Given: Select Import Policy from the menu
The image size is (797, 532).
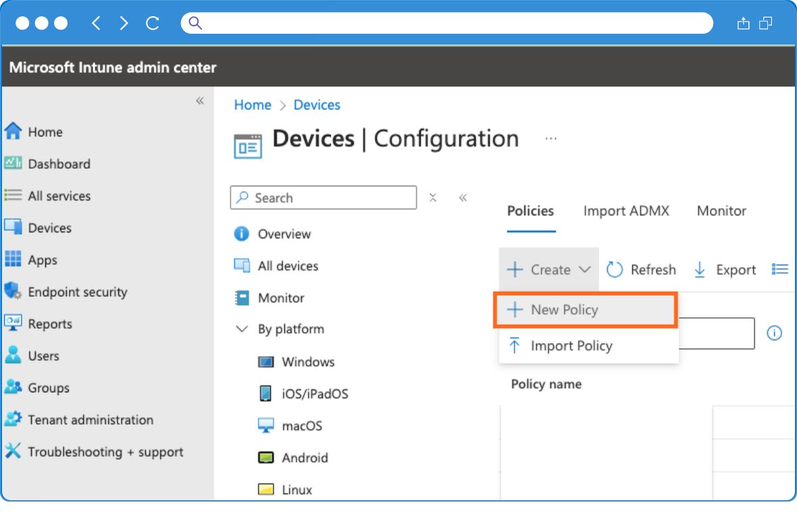Looking at the screenshot, I should pyautogui.click(x=569, y=345).
